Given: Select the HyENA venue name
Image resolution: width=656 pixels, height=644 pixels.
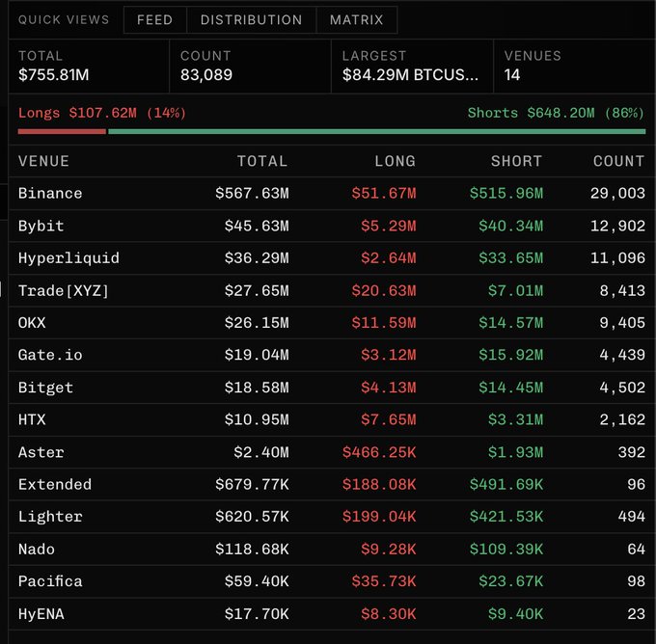Looking at the screenshot, I should (x=41, y=614).
